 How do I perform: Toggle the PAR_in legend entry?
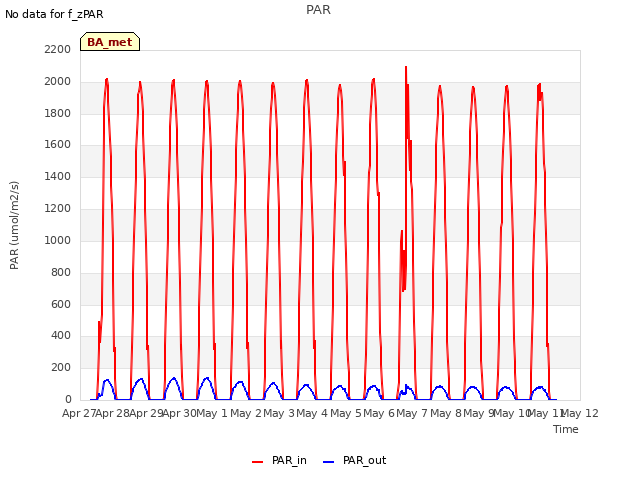[279, 460]
